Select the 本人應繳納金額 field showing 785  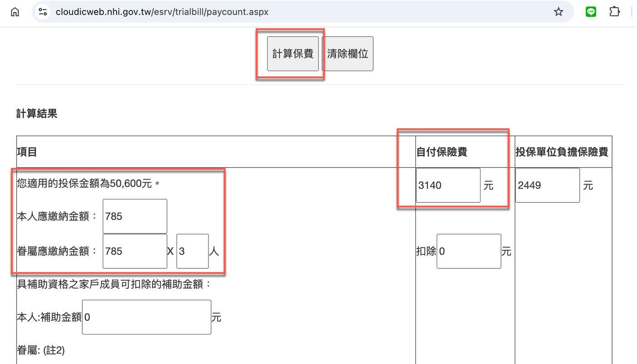[x=134, y=216]
